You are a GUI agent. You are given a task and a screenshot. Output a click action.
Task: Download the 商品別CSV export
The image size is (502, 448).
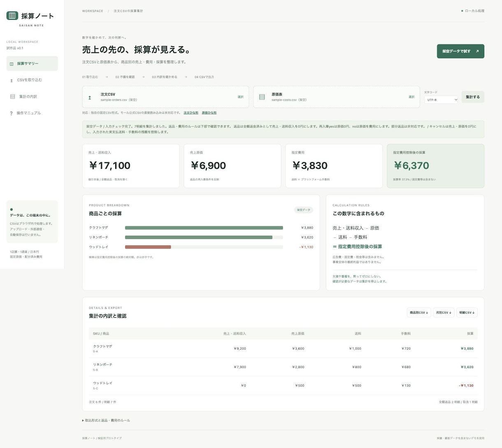[419, 313]
